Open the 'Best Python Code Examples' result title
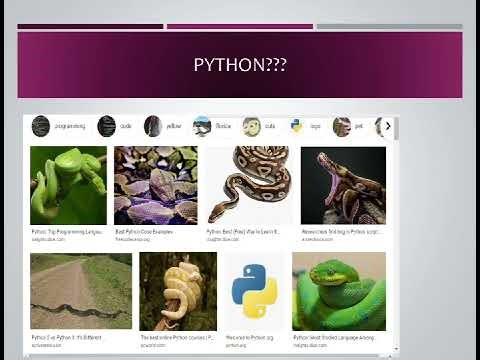Image resolution: width=480 pixels, height=360 pixels. [144, 232]
